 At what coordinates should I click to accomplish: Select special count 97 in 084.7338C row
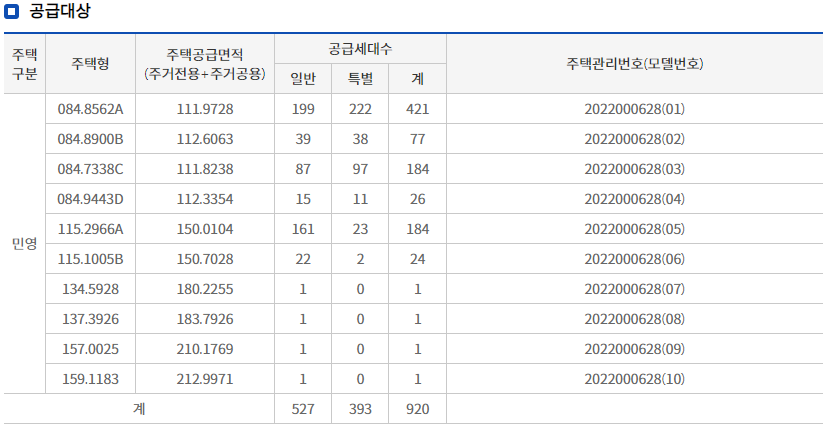click(x=360, y=169)
